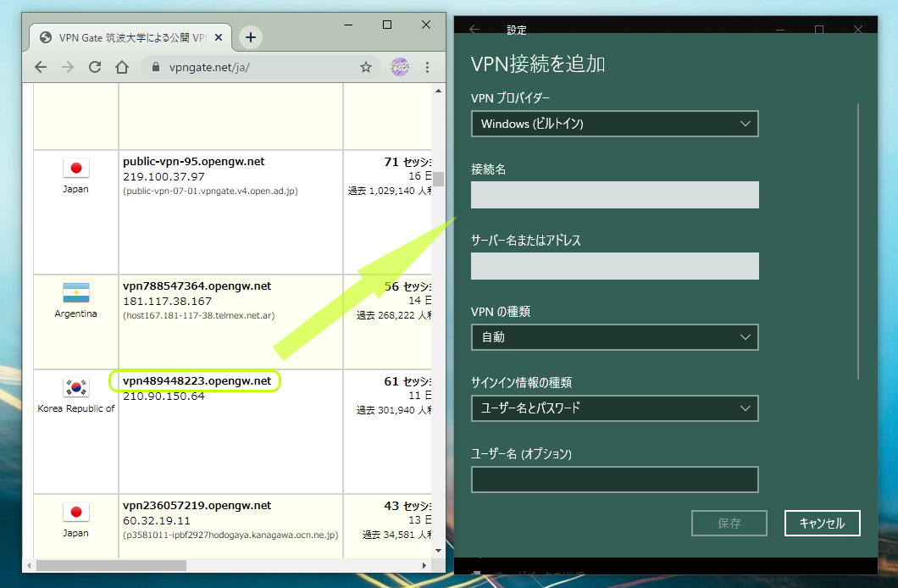
Task: Select the VPN Gate browser tab
Action: click(131, 37)
